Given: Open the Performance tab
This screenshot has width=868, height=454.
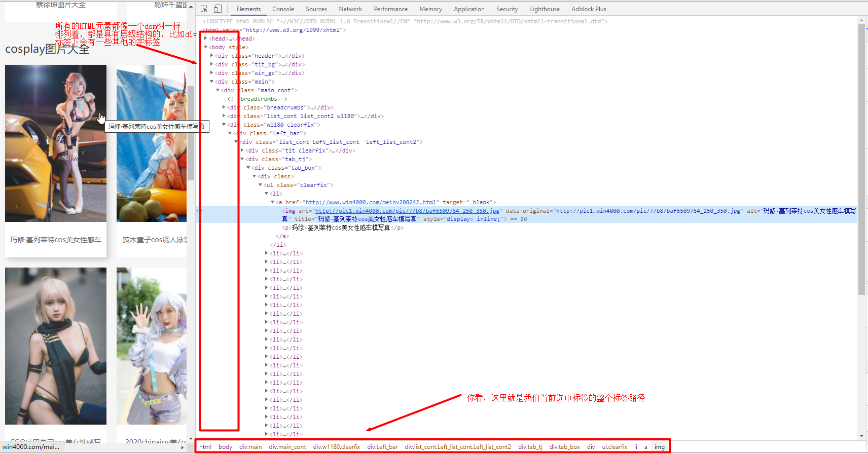Looking at the screenshot, I should pos(390,9).
